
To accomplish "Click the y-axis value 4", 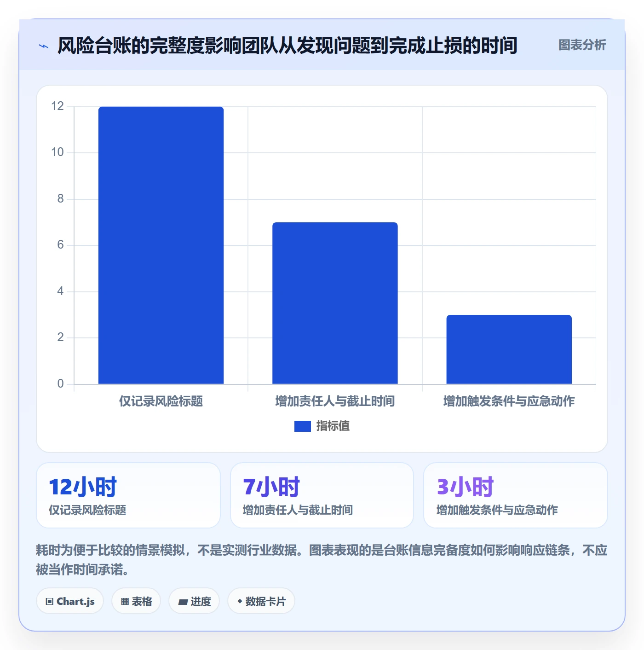I will pyautogui.click(x=60, y=291).
